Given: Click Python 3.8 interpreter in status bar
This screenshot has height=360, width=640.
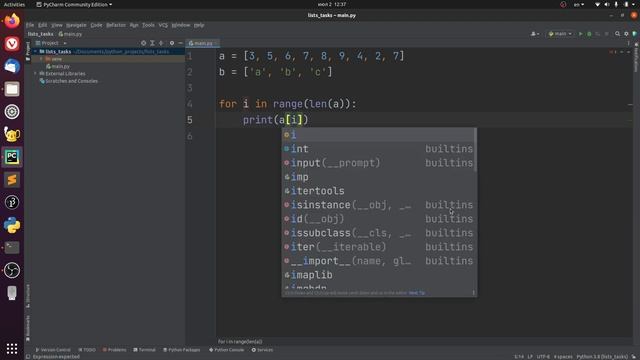Looking at the screenshot, I should 602,357.
